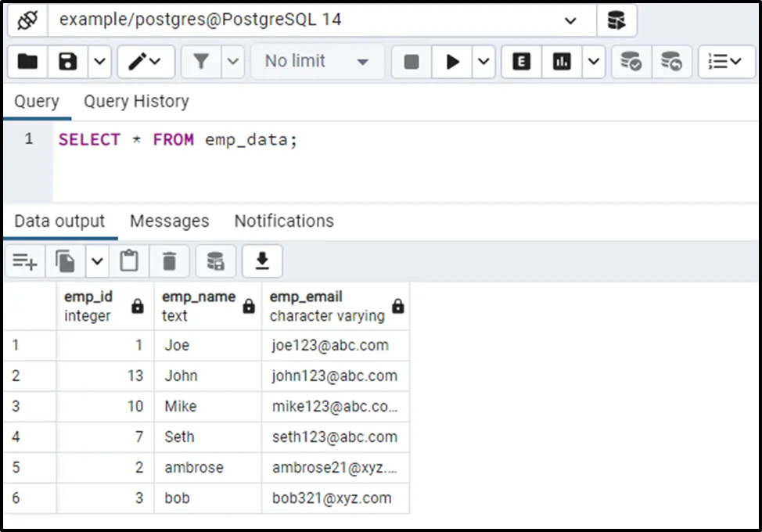The width and height of the screenshot is (762, 532).
Task: Run the query with Execute button
Action: [452, 62]
